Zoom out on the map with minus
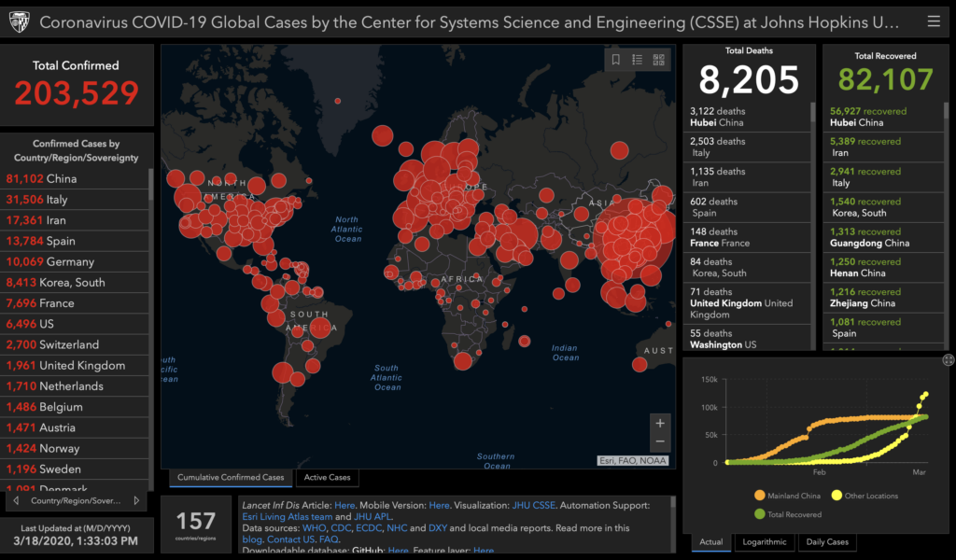The height and width of the screenshot is (560, 956). tap(660, 441)
